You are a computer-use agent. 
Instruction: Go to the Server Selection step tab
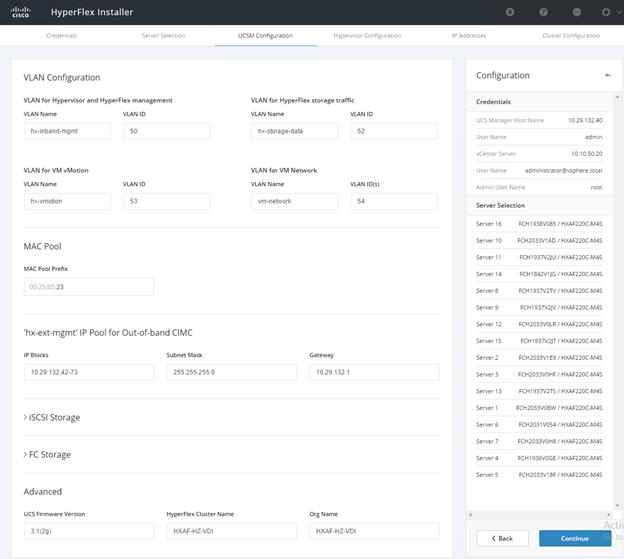(164, 35)
